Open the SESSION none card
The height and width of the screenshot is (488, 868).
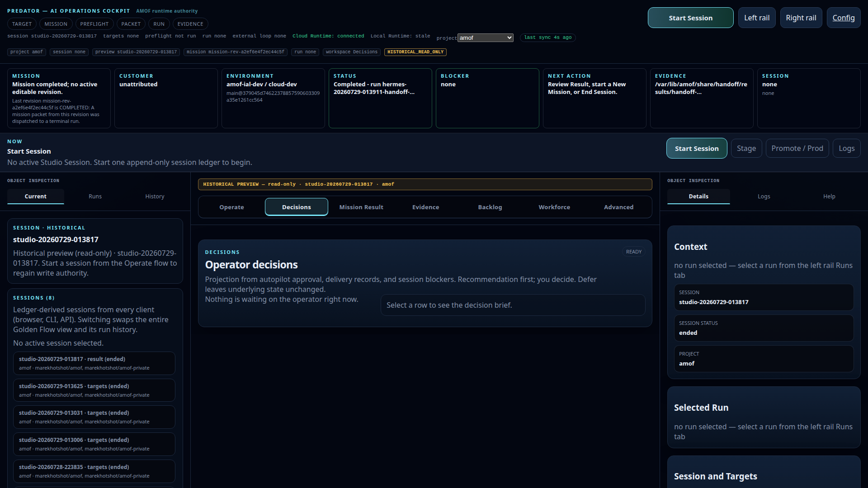point(809,98)
